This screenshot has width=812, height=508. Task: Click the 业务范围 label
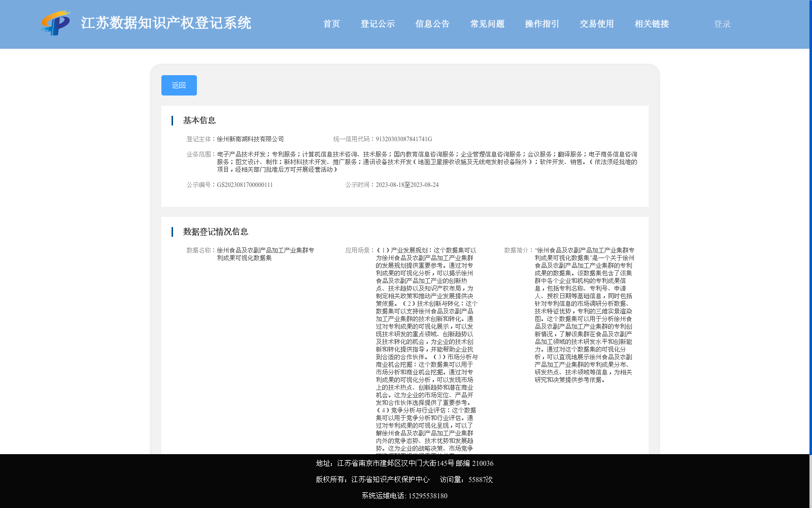point(201,154)
